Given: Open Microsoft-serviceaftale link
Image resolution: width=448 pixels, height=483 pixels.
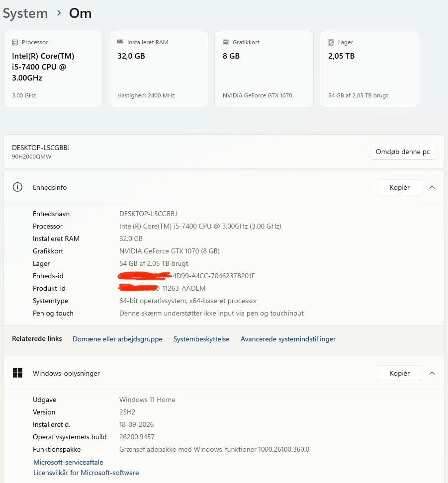Looking at the screenshot, I should 68,462.
